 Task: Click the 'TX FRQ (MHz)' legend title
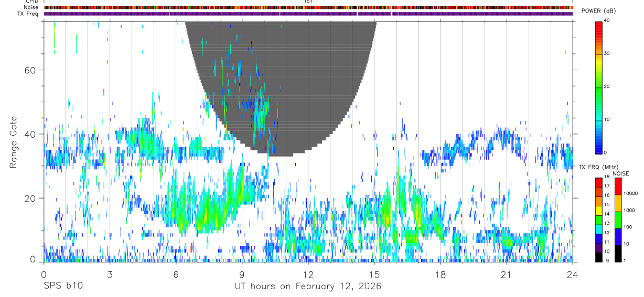click(x=597, y=167)
